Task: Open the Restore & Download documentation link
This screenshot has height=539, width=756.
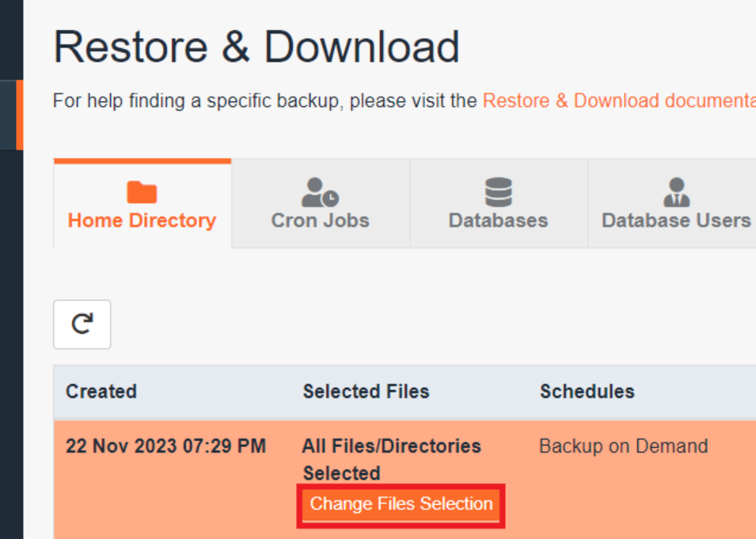Action: click(x=617, y=101)
